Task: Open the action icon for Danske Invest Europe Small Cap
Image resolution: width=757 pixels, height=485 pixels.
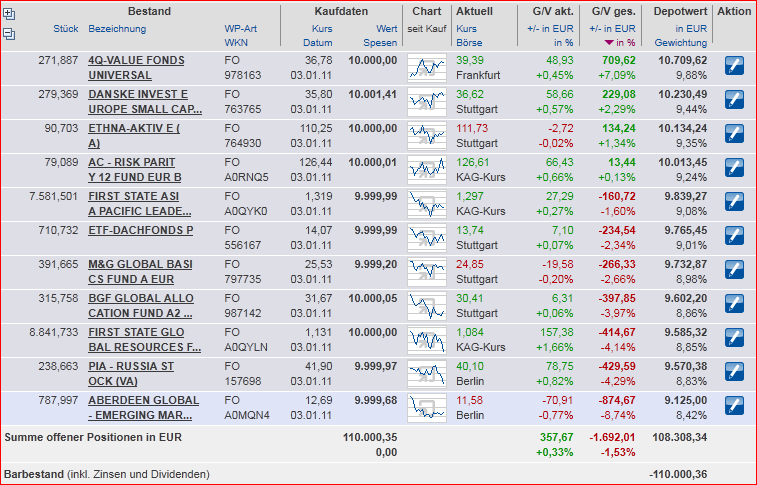Action: point(734,100)
